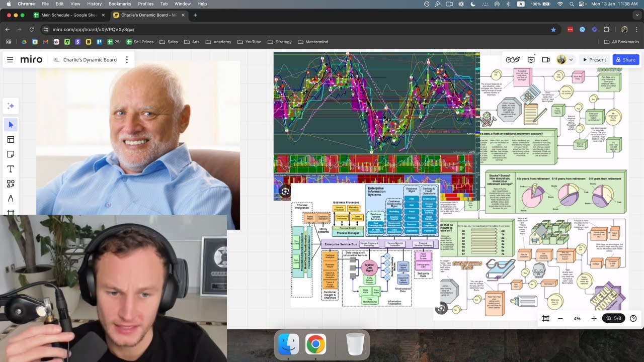Open the Chrome extensions puzzle icon

click(x=606, y=30)
